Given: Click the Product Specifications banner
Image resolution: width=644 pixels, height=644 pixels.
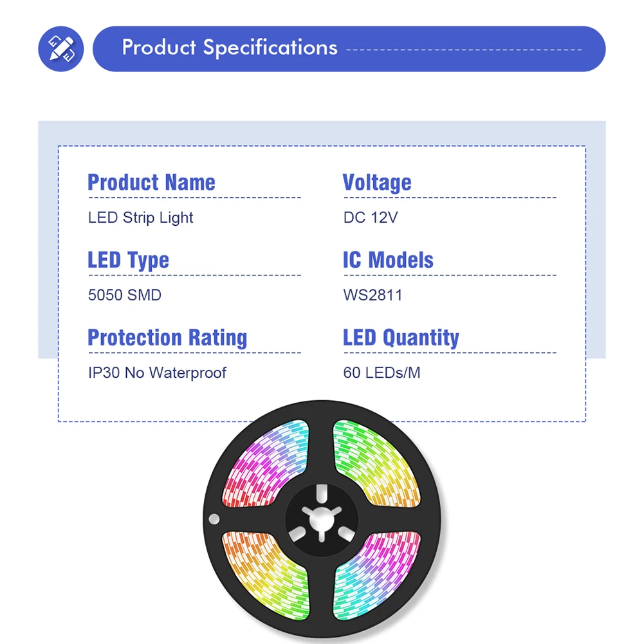Looking at the screenshot, I should coord(349,49).
